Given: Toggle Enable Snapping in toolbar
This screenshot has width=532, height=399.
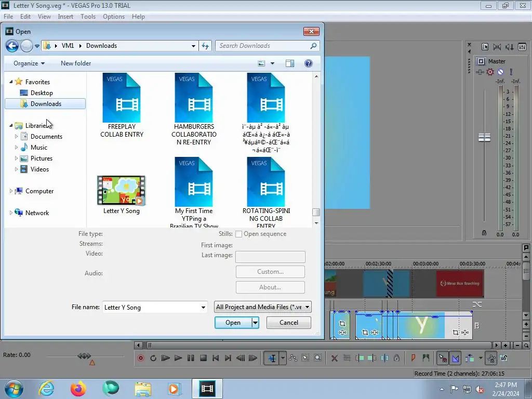Looking at the screenshot, I should click(443, 358).
